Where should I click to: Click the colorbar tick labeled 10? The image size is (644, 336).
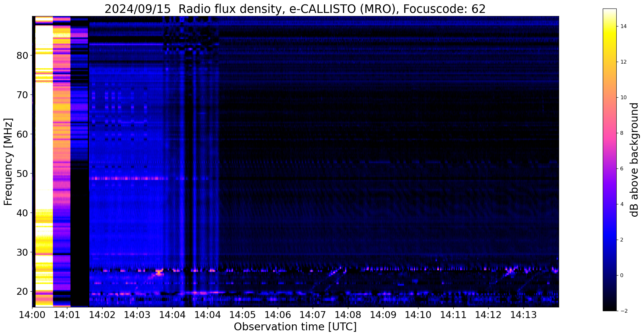(x=623, y=98)
